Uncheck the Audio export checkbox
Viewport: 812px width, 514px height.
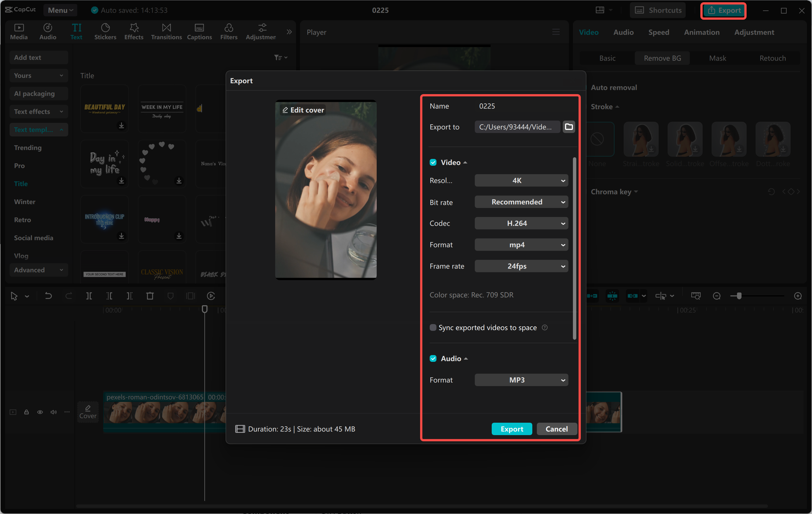coord(433,358)
